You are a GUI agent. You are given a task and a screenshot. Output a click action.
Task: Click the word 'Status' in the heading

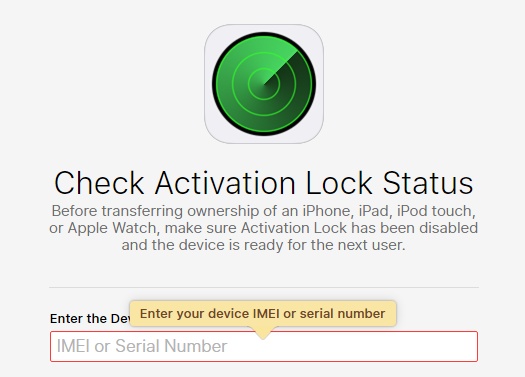click(428, 183)
